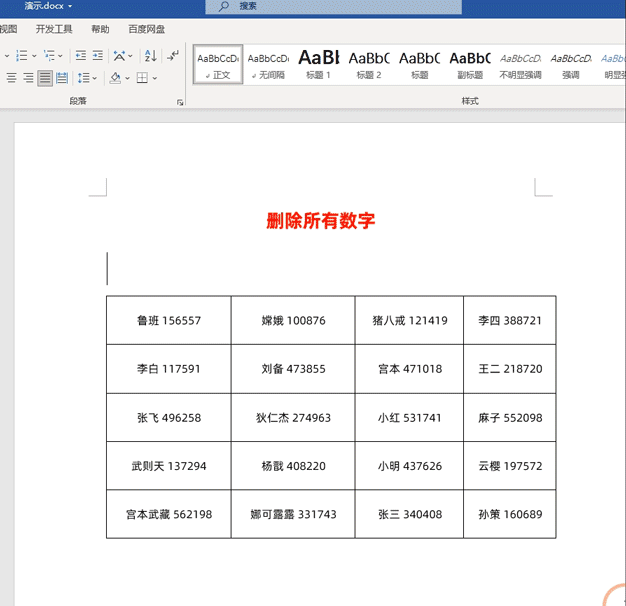Screen dimensions: 626x606
Task: Open 演示.docx title dropdown arrow
Action: point(70,6)
